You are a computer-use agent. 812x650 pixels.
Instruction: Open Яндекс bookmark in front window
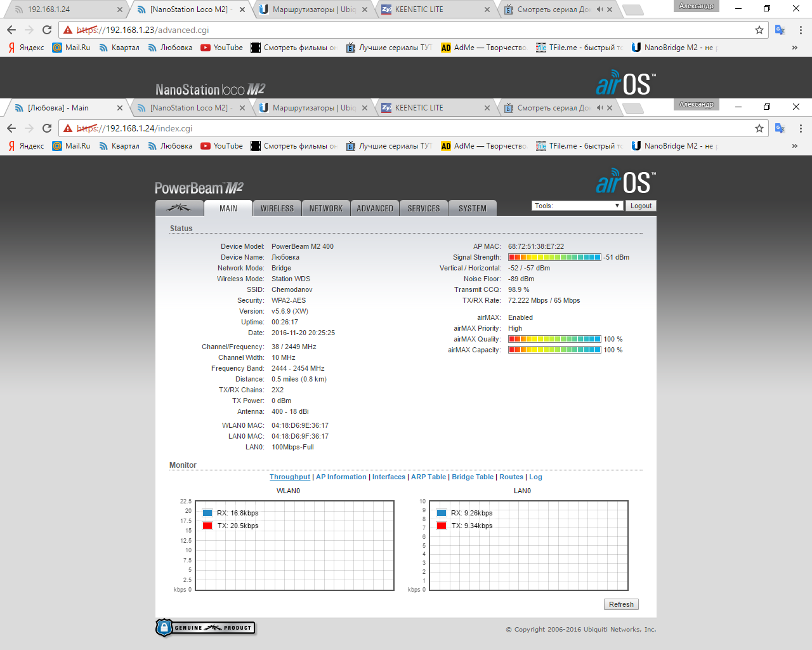point(26,146)
